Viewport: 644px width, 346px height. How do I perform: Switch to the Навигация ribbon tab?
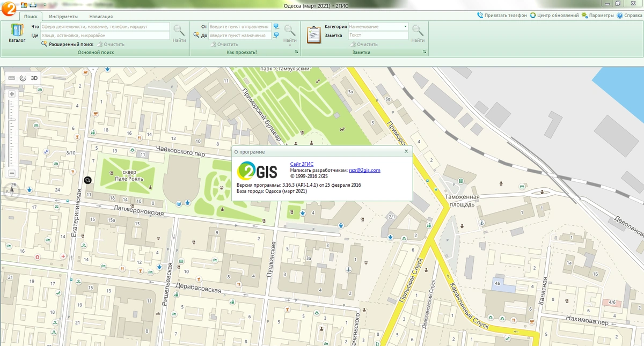(101, 17)
